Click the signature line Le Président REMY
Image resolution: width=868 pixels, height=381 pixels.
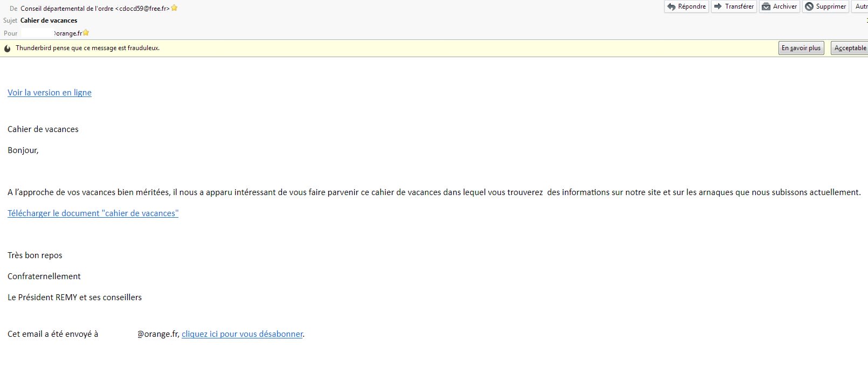(x=74, y=297)
